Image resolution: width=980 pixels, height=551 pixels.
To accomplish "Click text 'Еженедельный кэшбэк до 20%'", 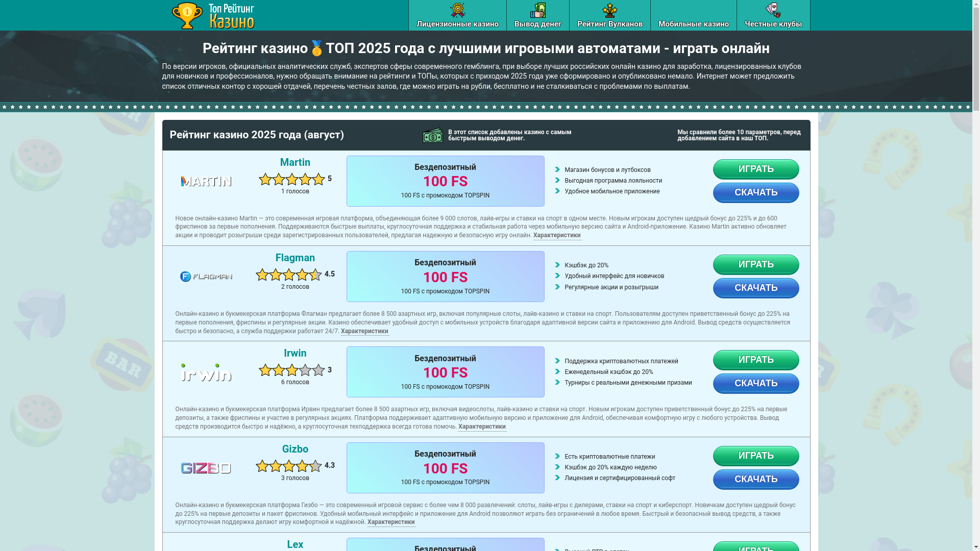I will point(608,372).
